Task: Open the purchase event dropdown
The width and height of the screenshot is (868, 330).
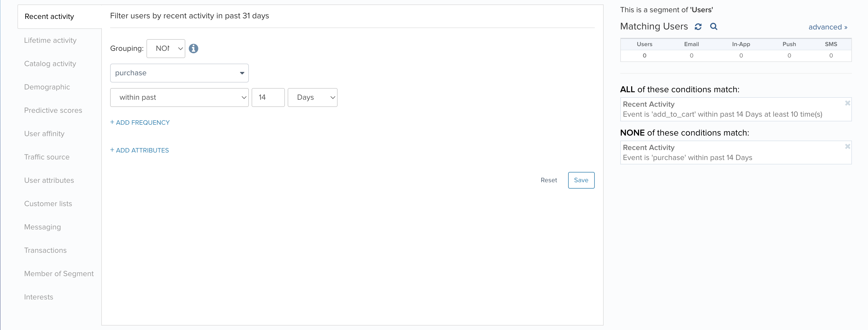Action: tap(179, 73)
